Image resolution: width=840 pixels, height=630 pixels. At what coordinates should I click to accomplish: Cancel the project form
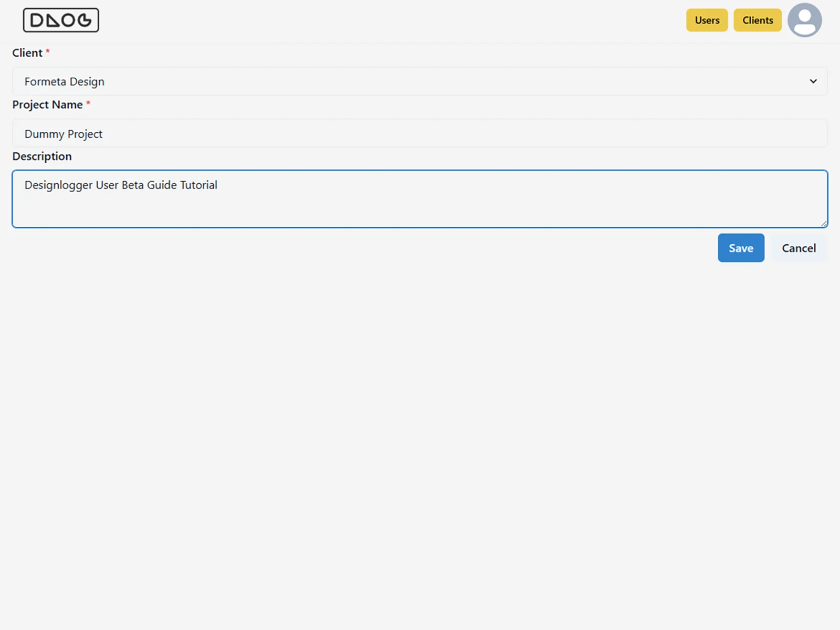click(799, 248)
